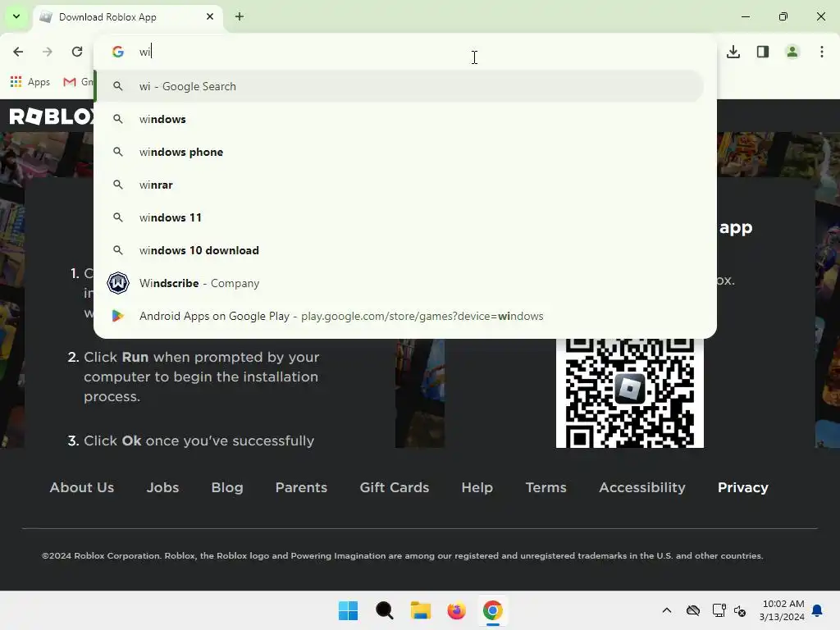Select Android Apps on Google Play suggestion
This screenshot has height=630, width=840.
point(399,316)
